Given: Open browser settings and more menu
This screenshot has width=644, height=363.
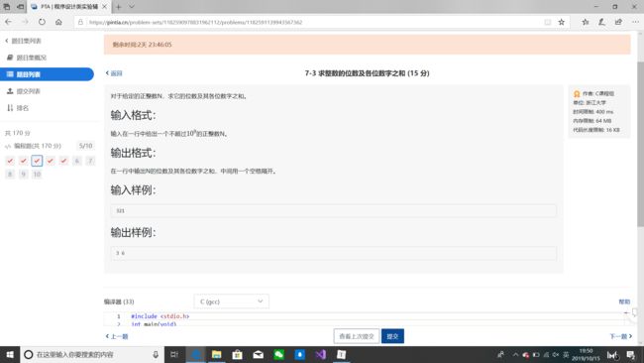Looking at the screenshot, I should pos(635,22).
